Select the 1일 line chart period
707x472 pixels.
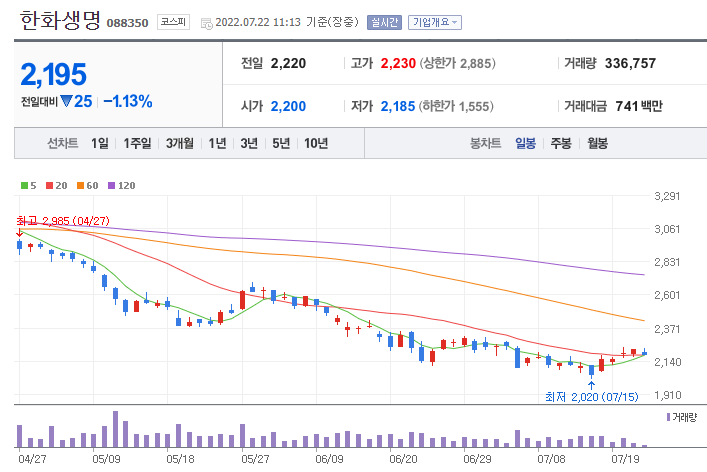coord(100,143)
